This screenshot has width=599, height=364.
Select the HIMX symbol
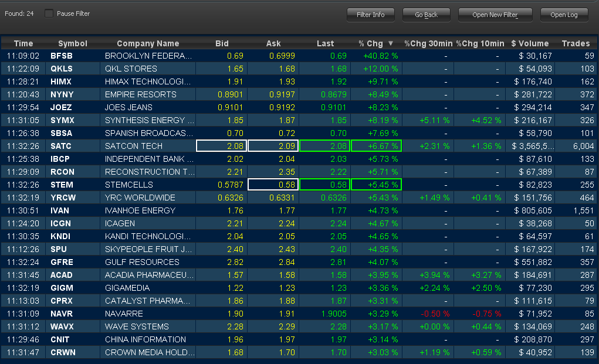point(61,81)
